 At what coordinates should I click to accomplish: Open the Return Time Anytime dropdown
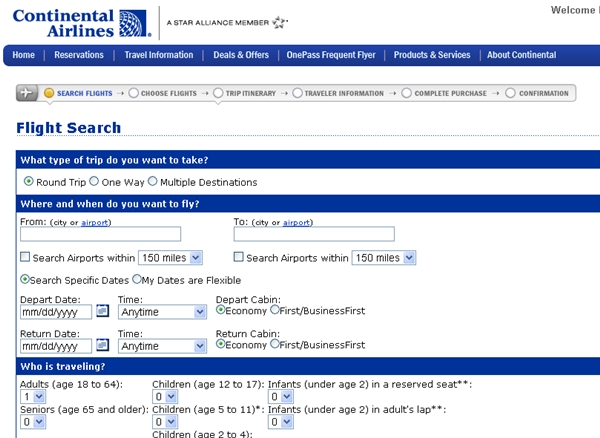click(x=162, y=346)
